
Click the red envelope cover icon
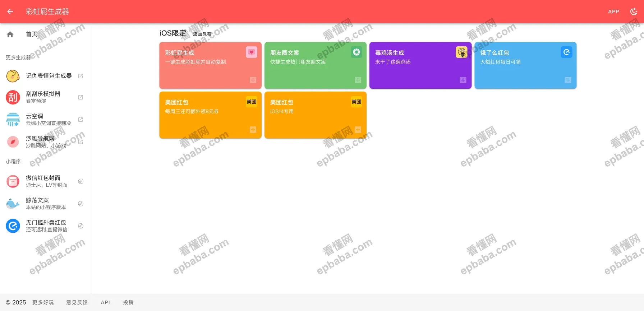pos(13,181)
